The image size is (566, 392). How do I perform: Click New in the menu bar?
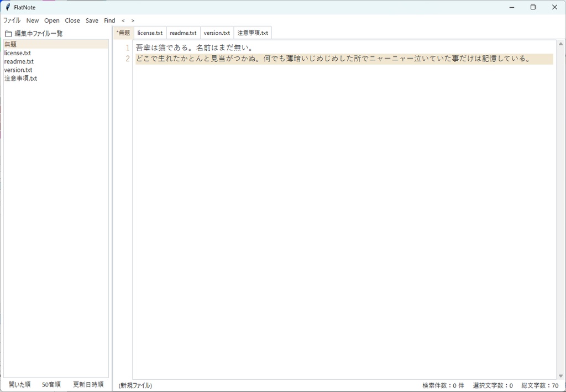(x=33, y=20)
